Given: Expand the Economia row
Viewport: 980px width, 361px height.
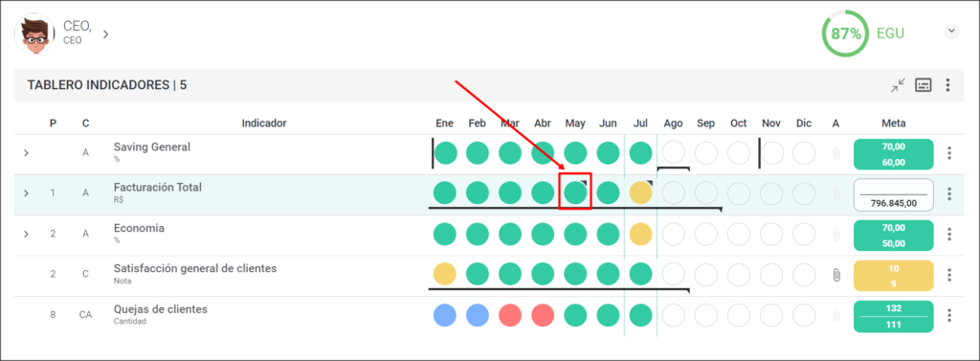Looking at the screenshot, I should pos(26,234).
